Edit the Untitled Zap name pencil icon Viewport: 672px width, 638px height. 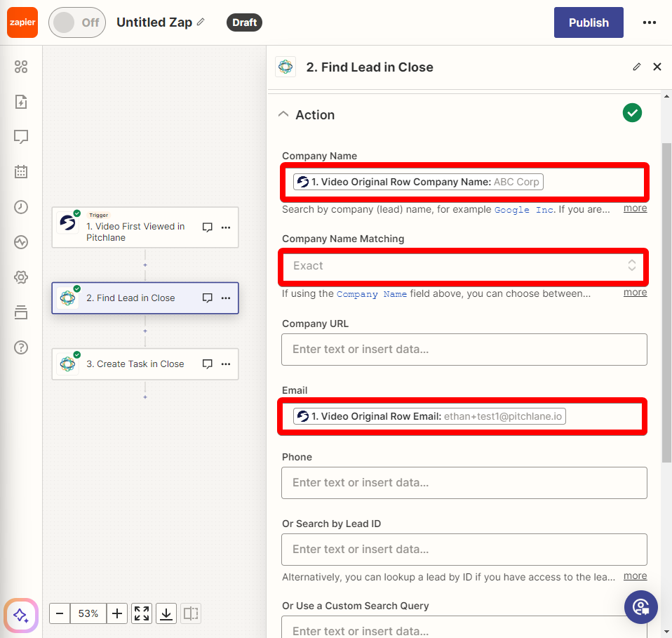tap(201, 22)
